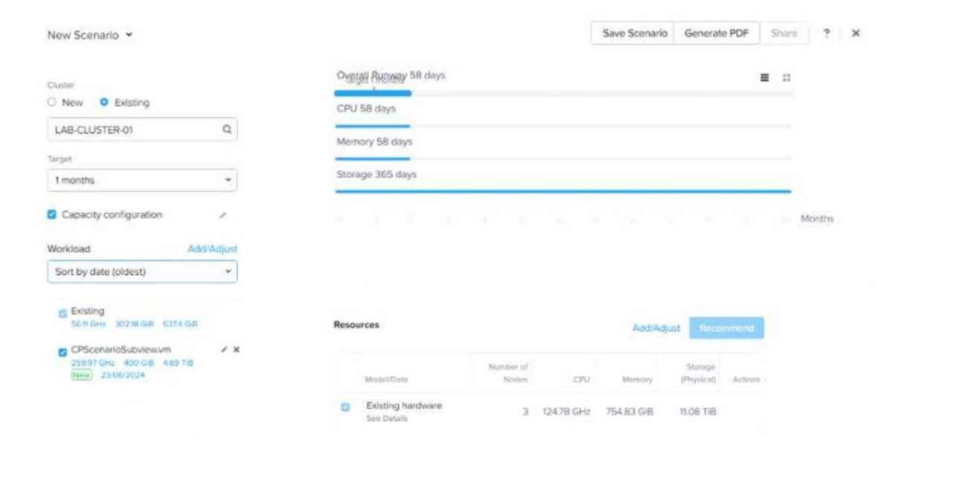This screenshot has width=980, height=483.
Task: Open Sort by date workload dropdown
Action: (x=142, y=272)
